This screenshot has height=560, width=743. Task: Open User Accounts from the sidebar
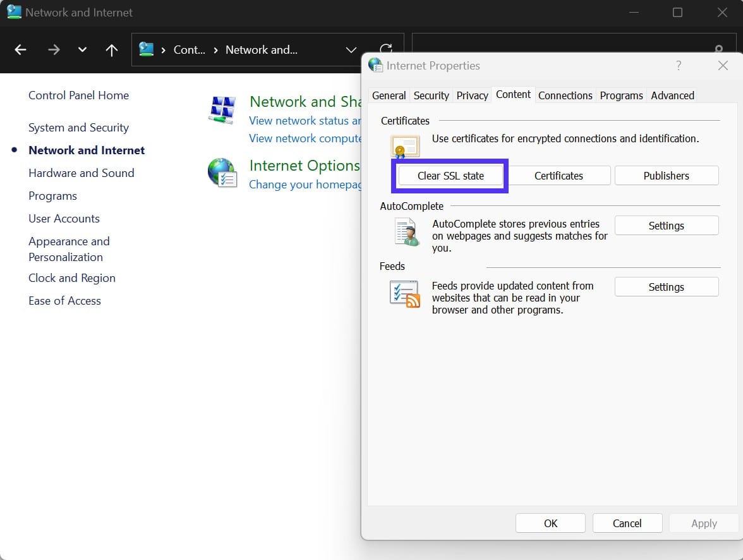[x=64, y=218]
